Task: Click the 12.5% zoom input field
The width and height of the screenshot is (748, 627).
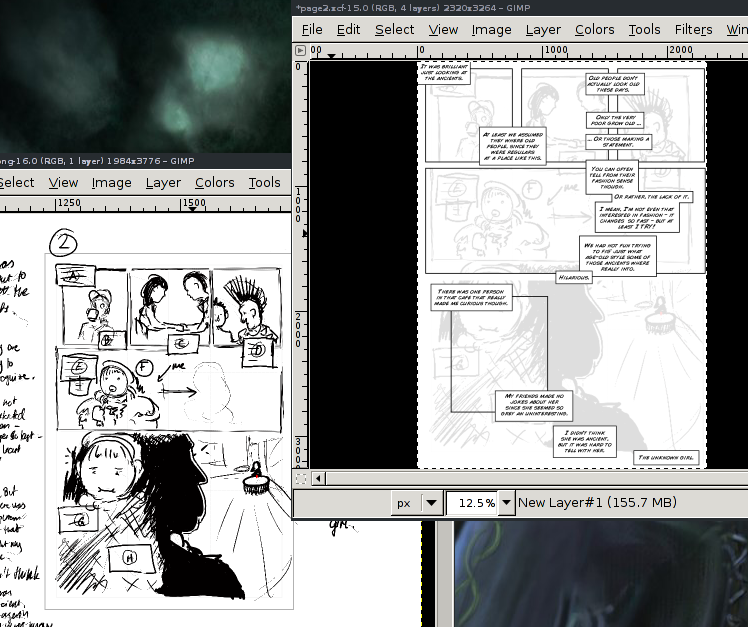Action: pyautogui.click(x=473, y=503)
